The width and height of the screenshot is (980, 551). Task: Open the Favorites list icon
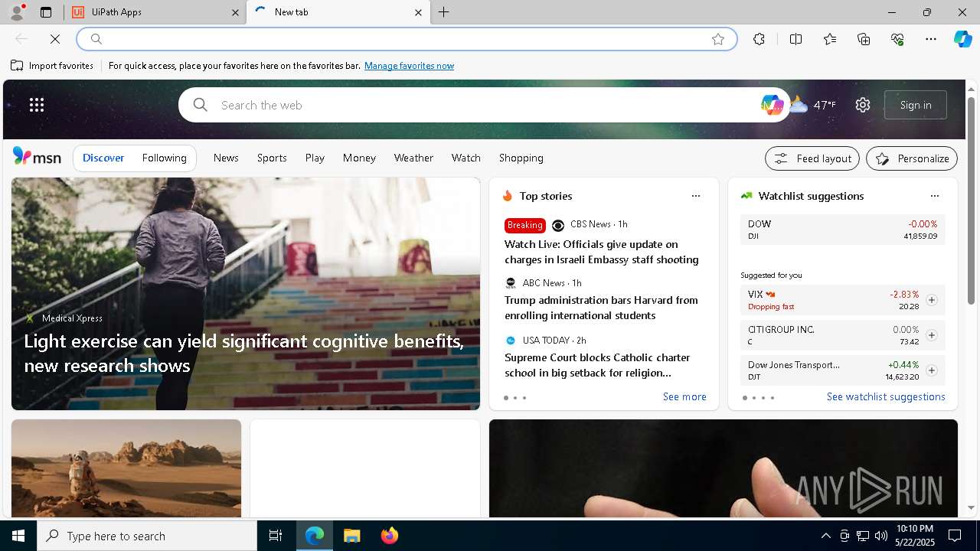coord(830,39)
